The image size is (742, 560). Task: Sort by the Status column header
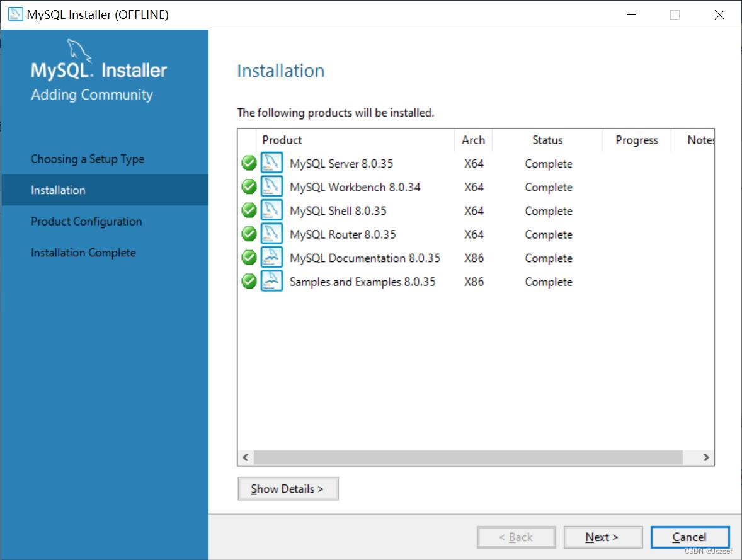coord(547,140)
